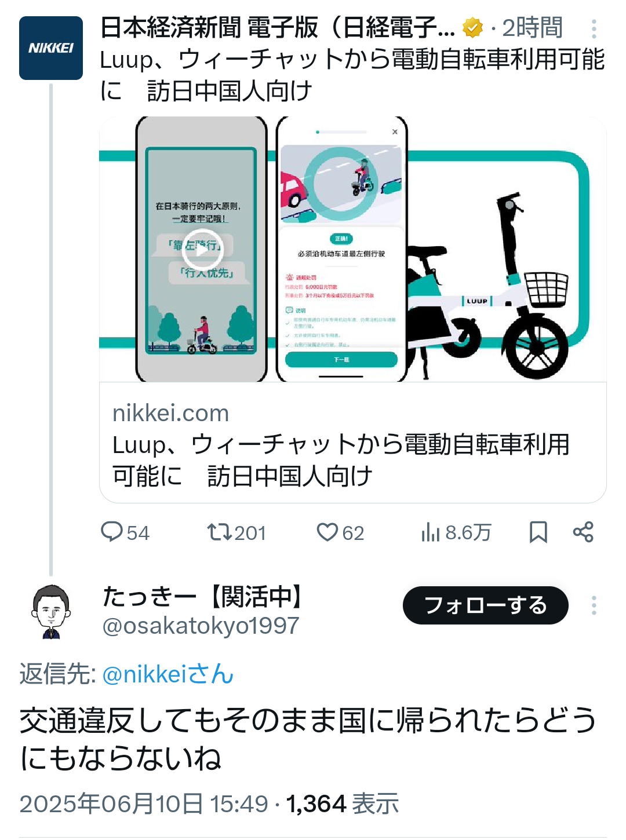Open the NIKKEI profile avatar

51,48
